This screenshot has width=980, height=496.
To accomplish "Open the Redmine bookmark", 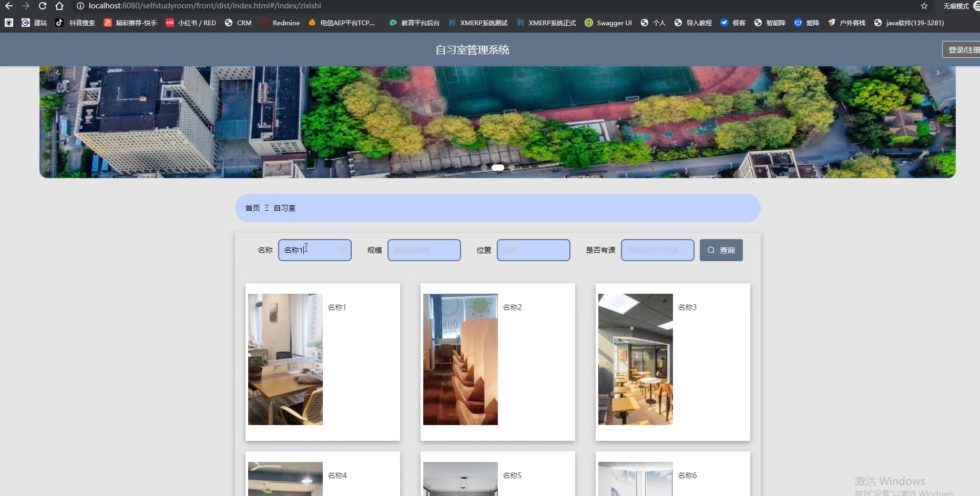I will coord(280,23).
